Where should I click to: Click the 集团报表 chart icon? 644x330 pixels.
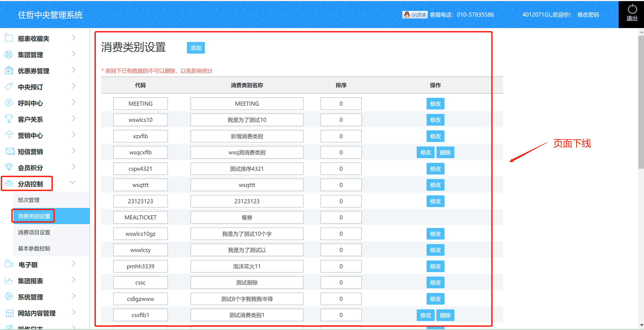click(9, 280)
